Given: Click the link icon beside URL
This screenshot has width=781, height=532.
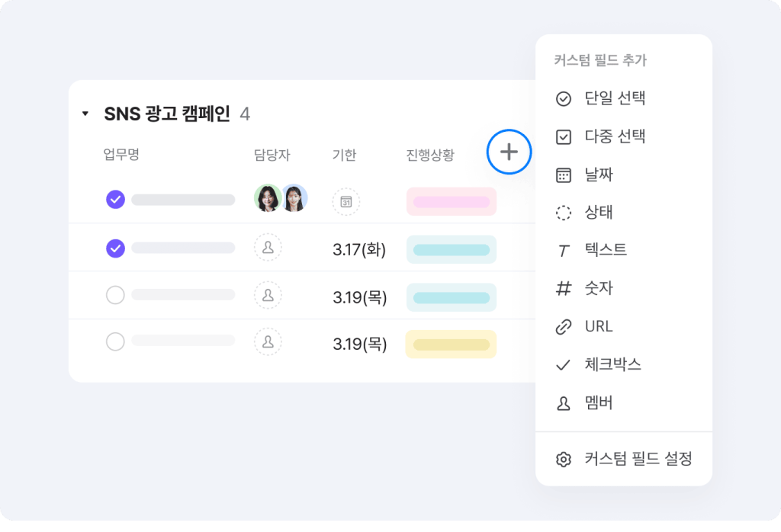Looking at the screenshot, I should click(x=564, y=327).
